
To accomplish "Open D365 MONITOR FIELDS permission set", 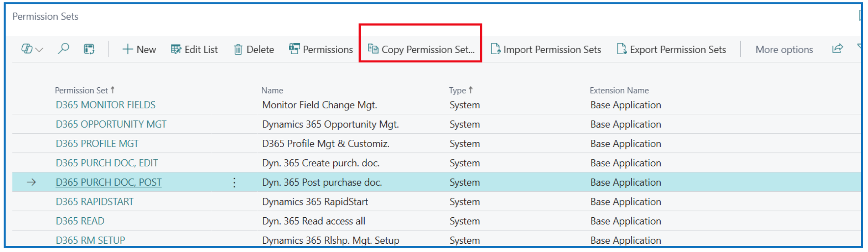I will click(x=105, y=105).
